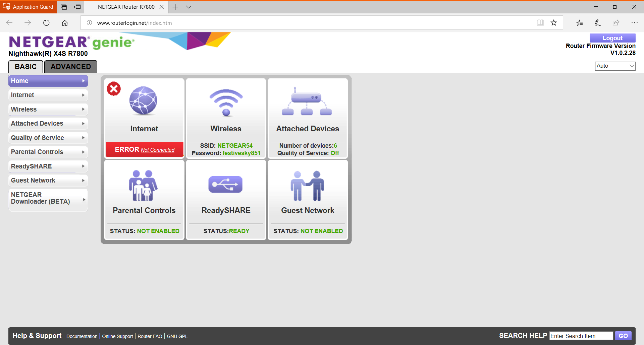Screen dimensions: 644x345
Task: Share this page
Action: [x=616, y=23]
